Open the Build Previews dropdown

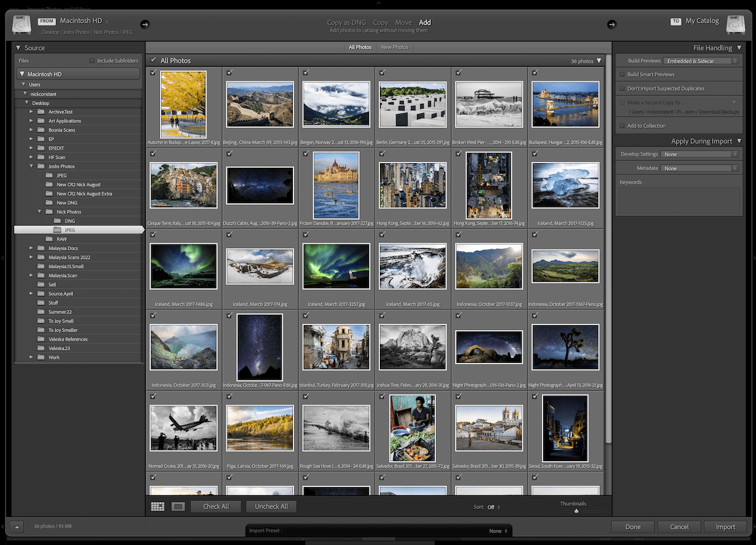click(701, 60)
